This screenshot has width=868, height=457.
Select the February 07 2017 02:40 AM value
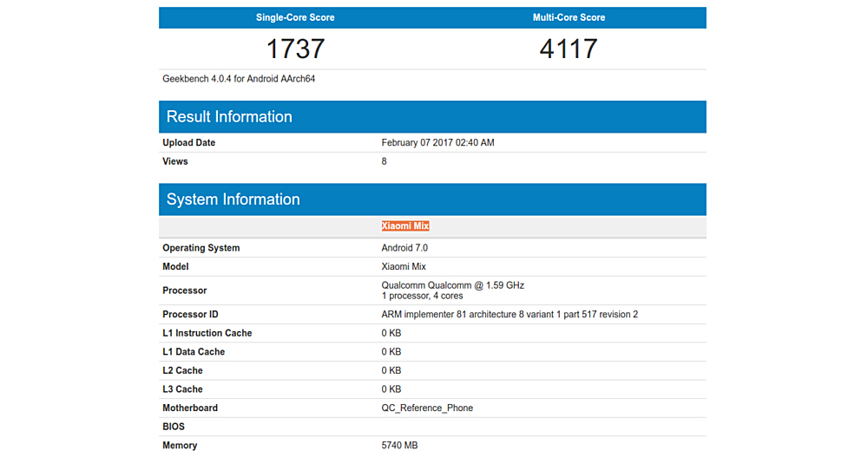[437, 143]
